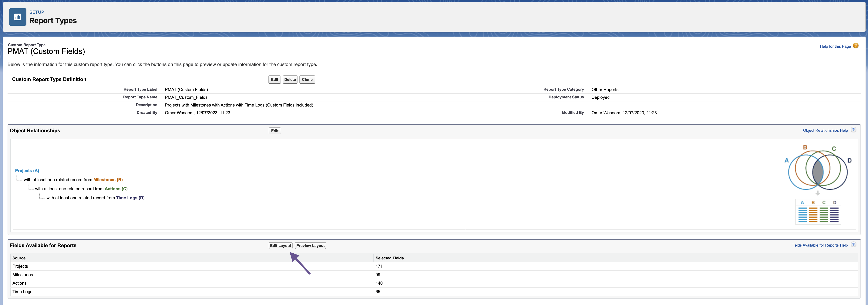
Task: Select Actions (C) in relationship tree
Action: pos(116,189)
